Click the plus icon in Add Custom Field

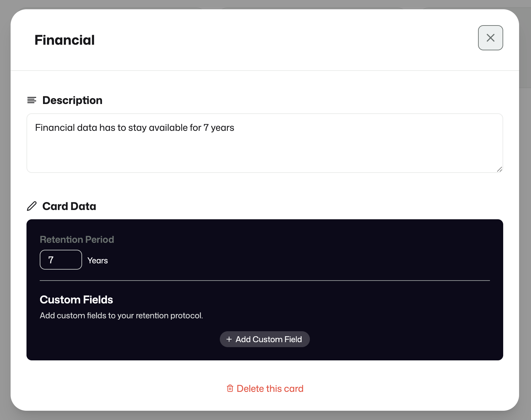coord(229,339)
